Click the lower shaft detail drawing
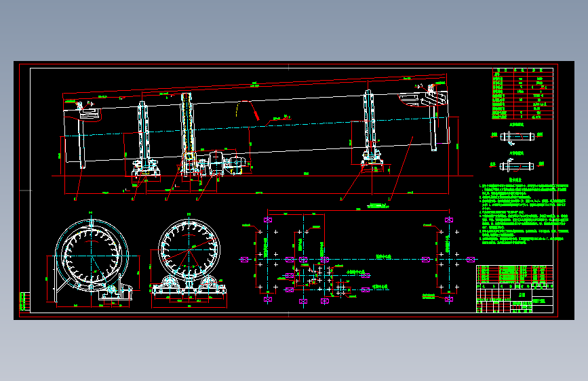The height and width of the screenshot is (381, 588). point(517,165)
